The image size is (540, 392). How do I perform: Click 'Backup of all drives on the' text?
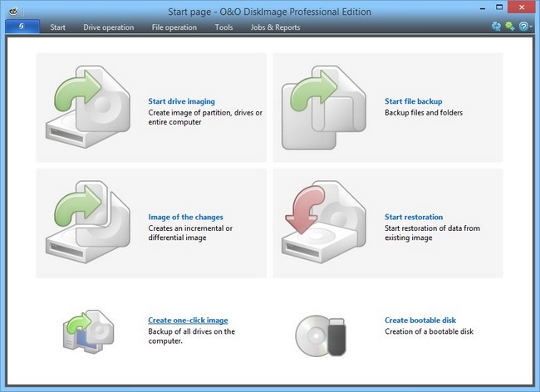coord(191,331)
